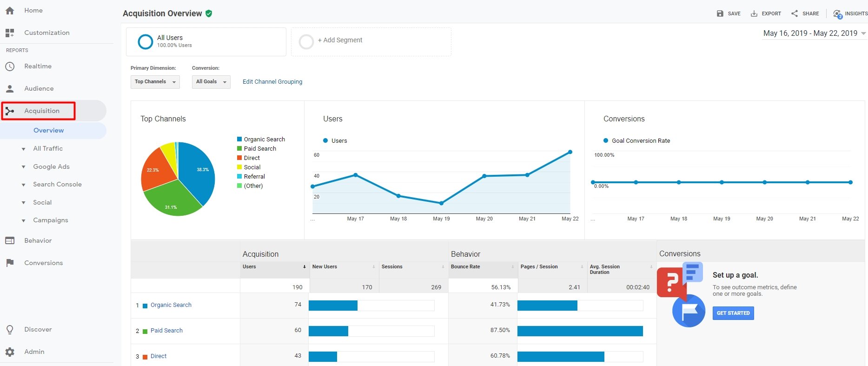
Task: Click the Conversions flag icon in sidebar
Action: (x=10, y=263)
